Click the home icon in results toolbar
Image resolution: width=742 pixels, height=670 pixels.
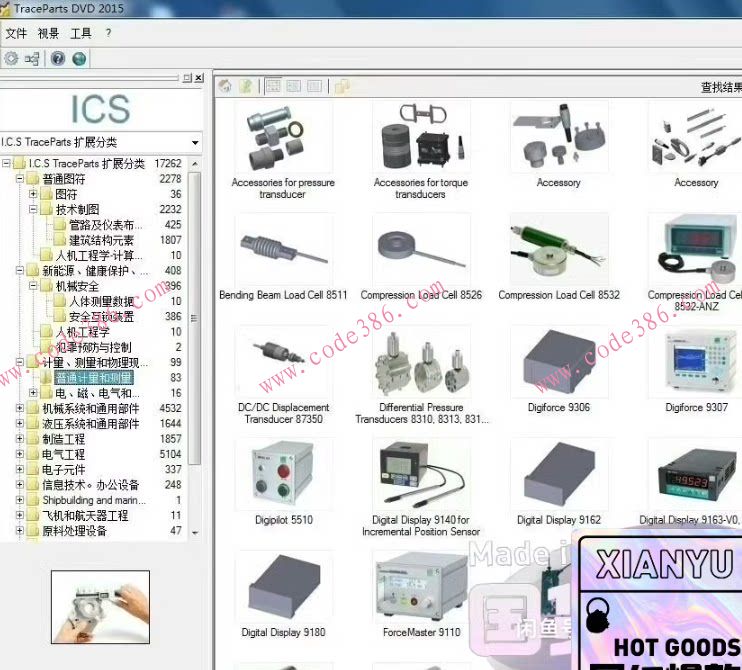[225, 87]
